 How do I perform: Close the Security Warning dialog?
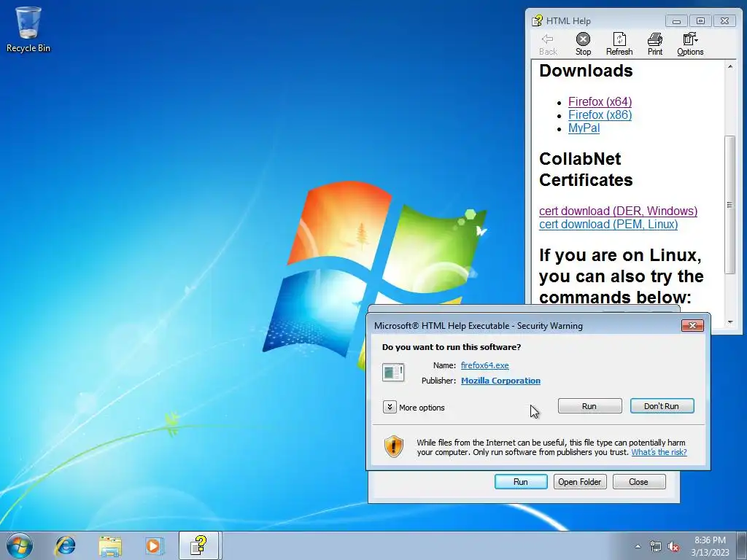[x=692, y=325]
